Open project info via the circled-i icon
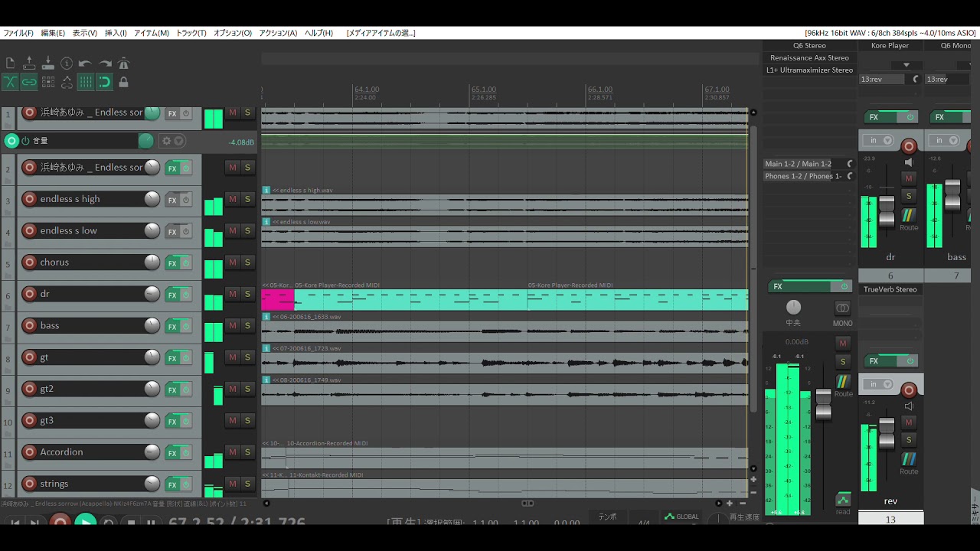Image resolution: width=980 pixels, height=551 pixels. tap(67, 64)
